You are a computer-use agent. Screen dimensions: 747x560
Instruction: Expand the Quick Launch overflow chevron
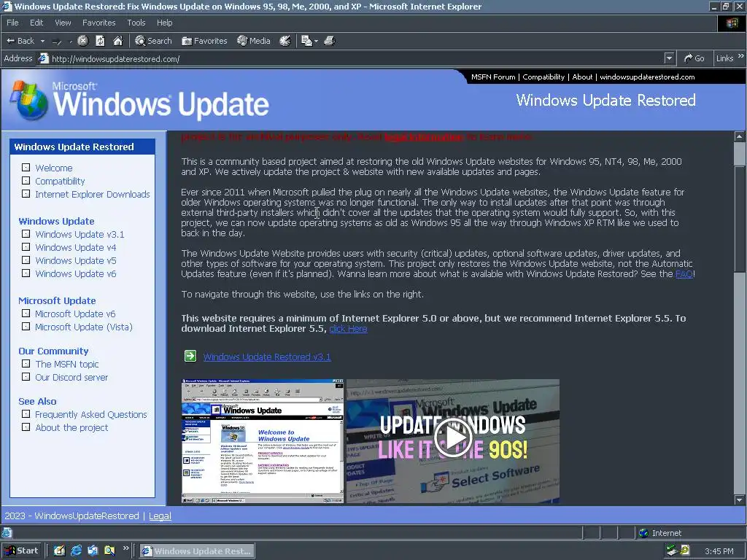[125, 548]
